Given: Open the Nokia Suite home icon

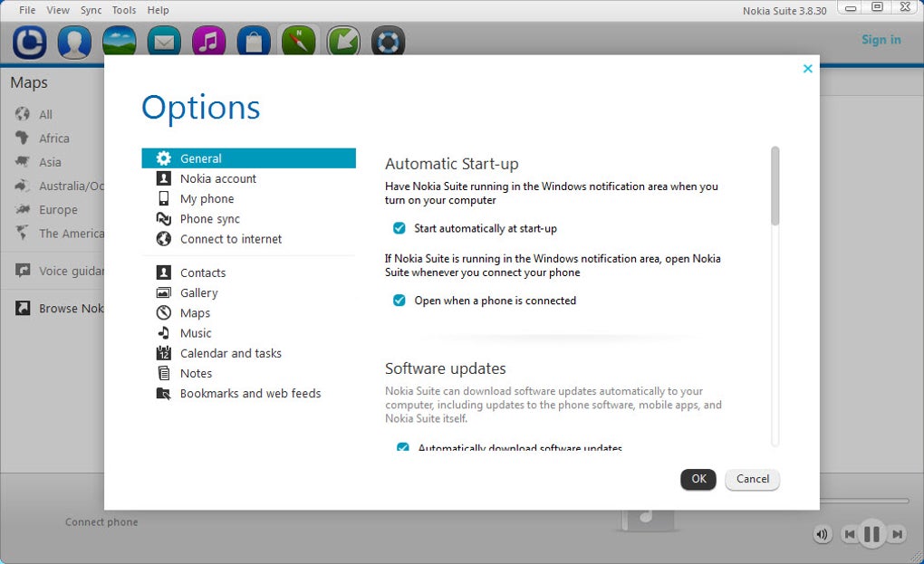Looking at the screenshot, I should click(30, 42).
